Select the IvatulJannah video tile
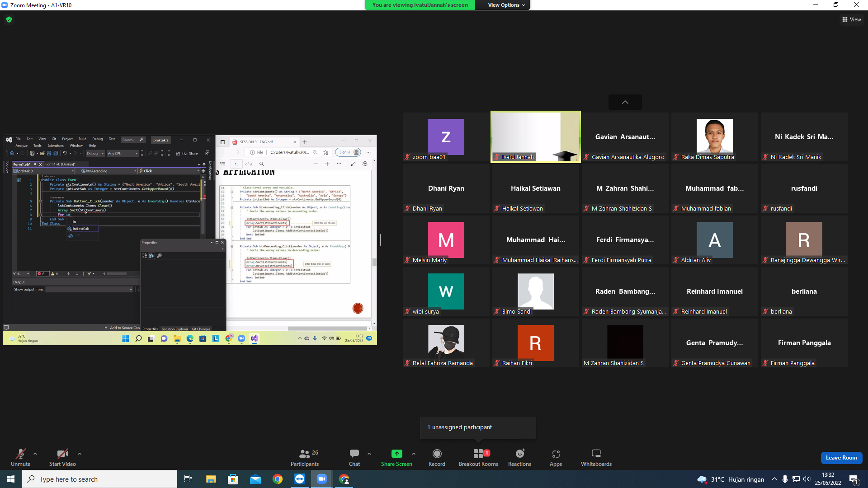The height and width of the screenshot is (488, 868). (x=536, y=137)
